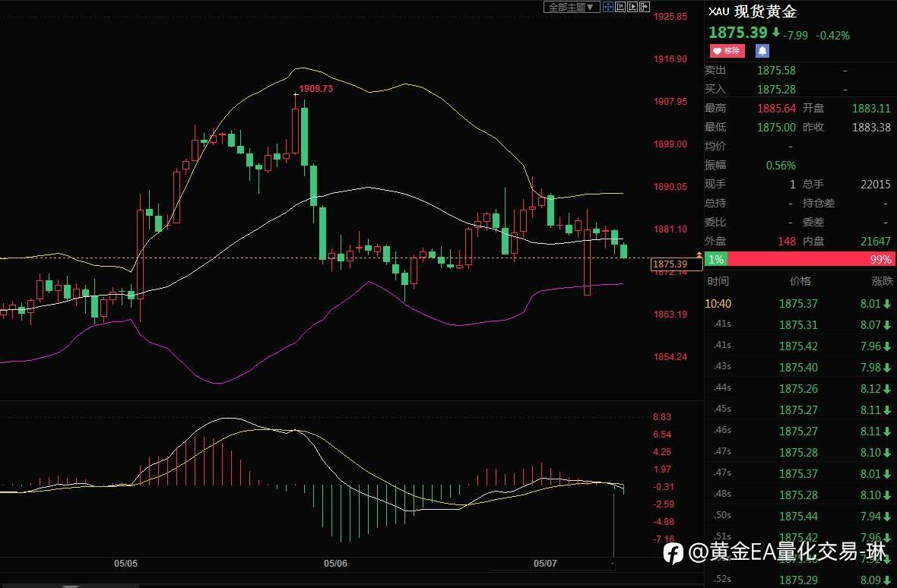Click the chart range measure icon
The image size is (897, 588).
click(620, 7)
